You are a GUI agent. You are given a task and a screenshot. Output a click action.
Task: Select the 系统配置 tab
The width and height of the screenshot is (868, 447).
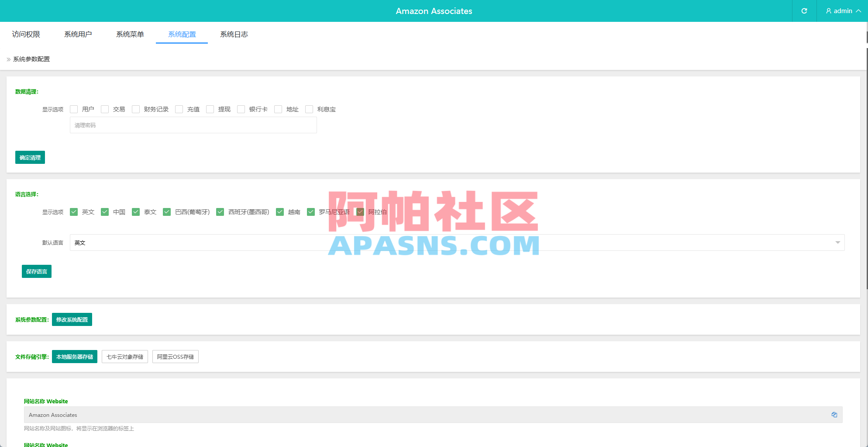coord(182,34)
